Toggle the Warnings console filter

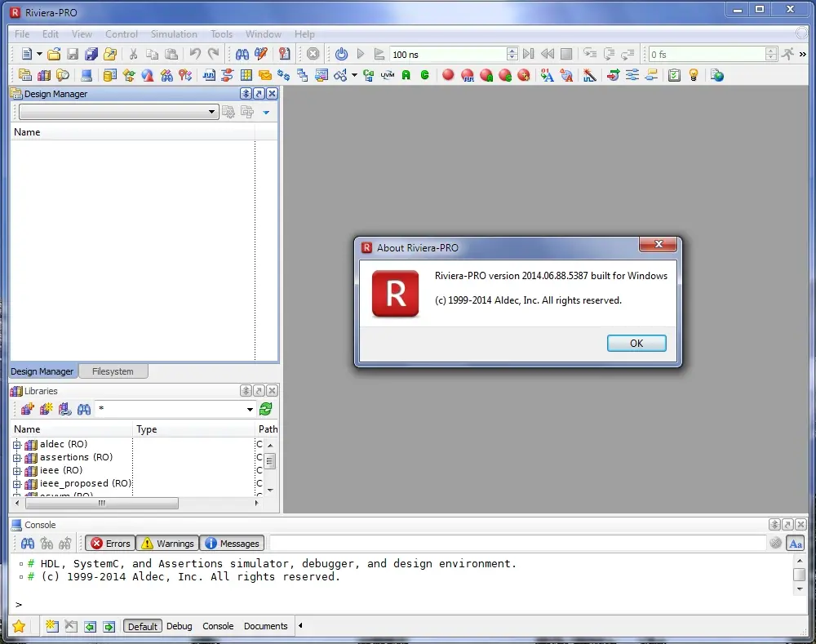click(167, 543)
